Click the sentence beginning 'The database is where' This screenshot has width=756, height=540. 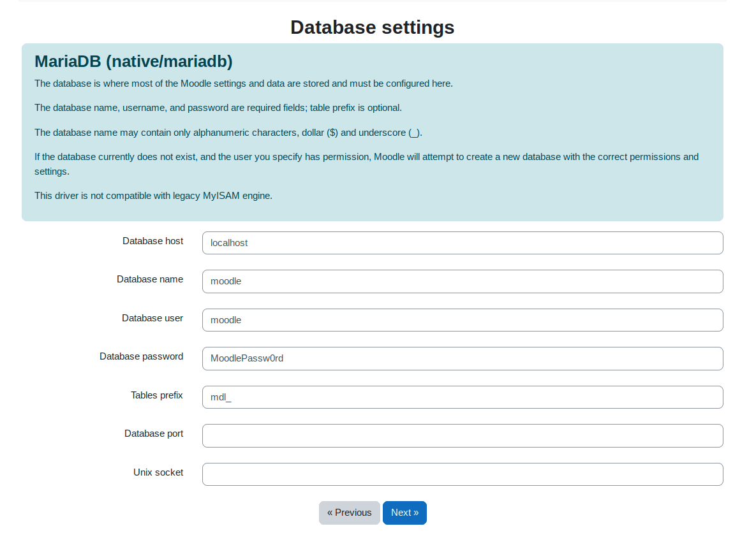tap(244, 84)
